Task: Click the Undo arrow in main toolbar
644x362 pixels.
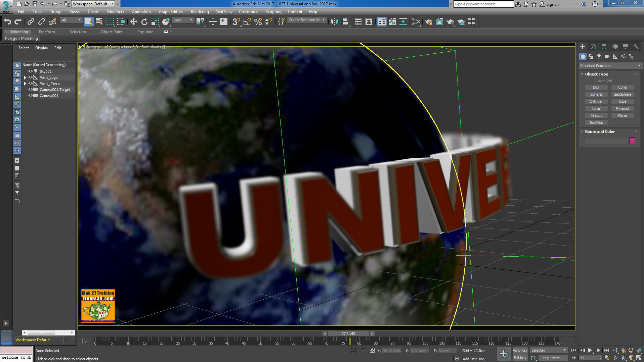Action: click(x=7, y=22)
